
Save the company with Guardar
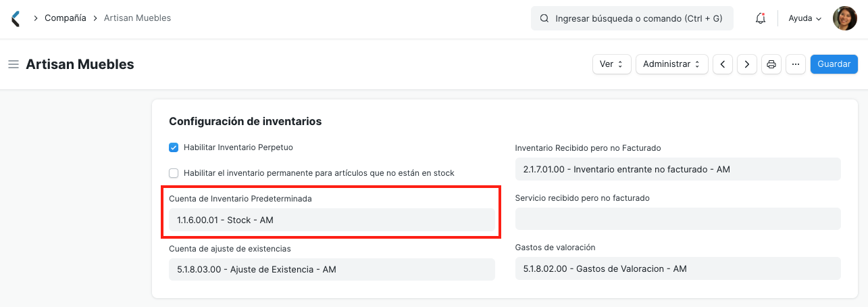point(834,64)
